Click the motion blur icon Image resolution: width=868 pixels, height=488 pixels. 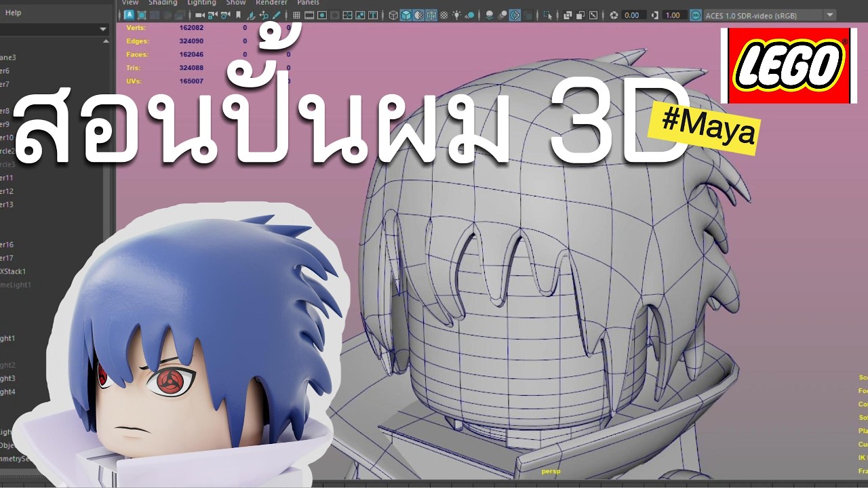point(502,15)
